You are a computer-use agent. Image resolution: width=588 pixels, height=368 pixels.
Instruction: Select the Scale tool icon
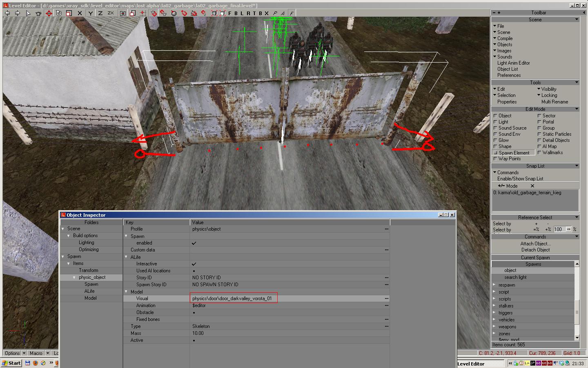pyautogui.click(x=69, y=13)
